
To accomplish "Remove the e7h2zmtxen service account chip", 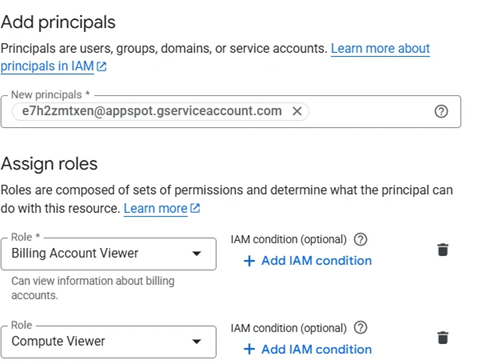I will 297,111.
